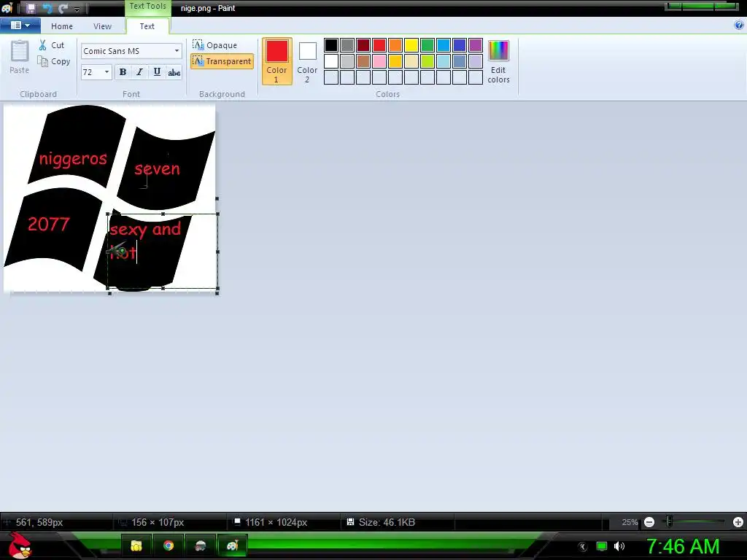Toggle underline formatting
This screenshot has height=560, width=747.
[x=157, y=72]
